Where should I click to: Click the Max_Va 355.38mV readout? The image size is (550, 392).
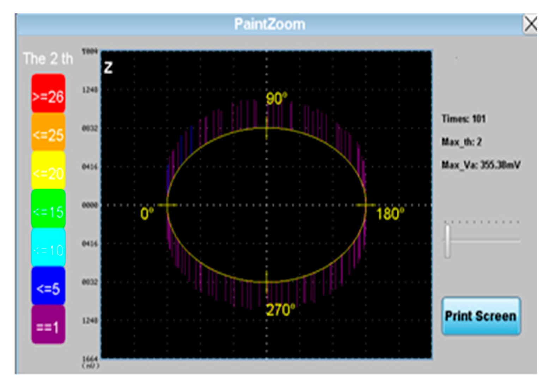click(481, 165)
